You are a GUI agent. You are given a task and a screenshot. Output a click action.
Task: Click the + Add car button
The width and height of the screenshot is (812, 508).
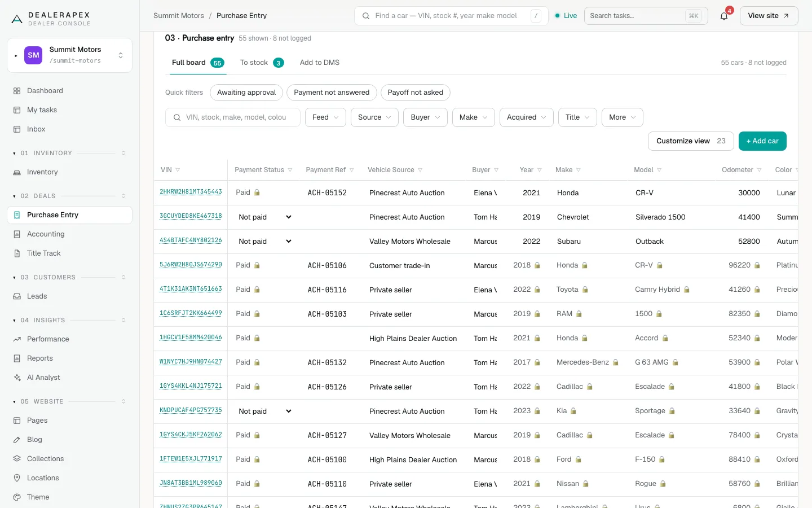click(762, 141)
